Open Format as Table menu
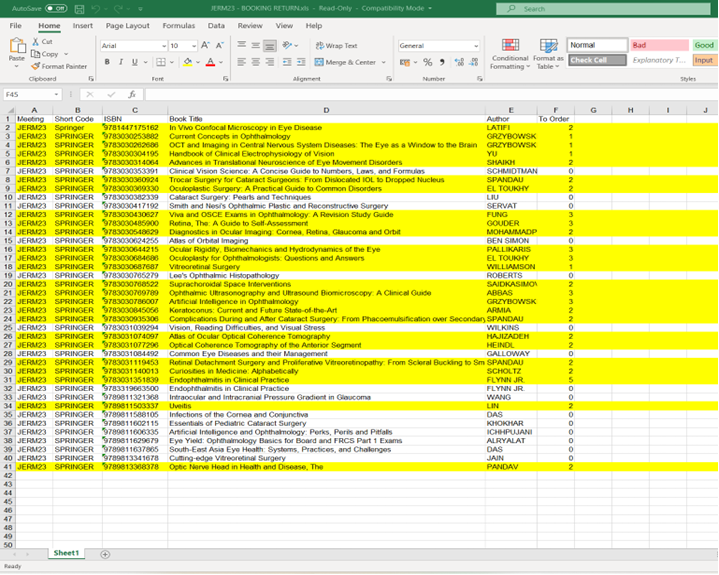This screenshot has height=575, width=719. point(548,54)
